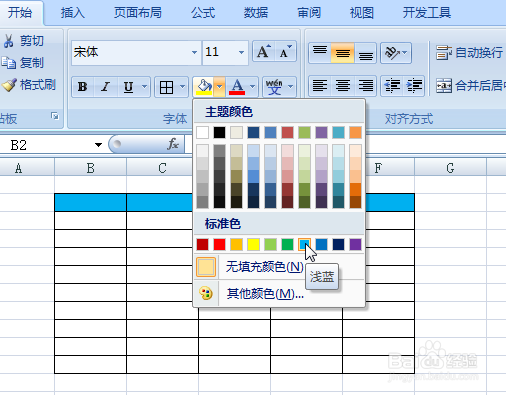The width and height of the screenshot is (506, 395).
Task: Pick black theme color swatch
Action: [x=219, y=132]
